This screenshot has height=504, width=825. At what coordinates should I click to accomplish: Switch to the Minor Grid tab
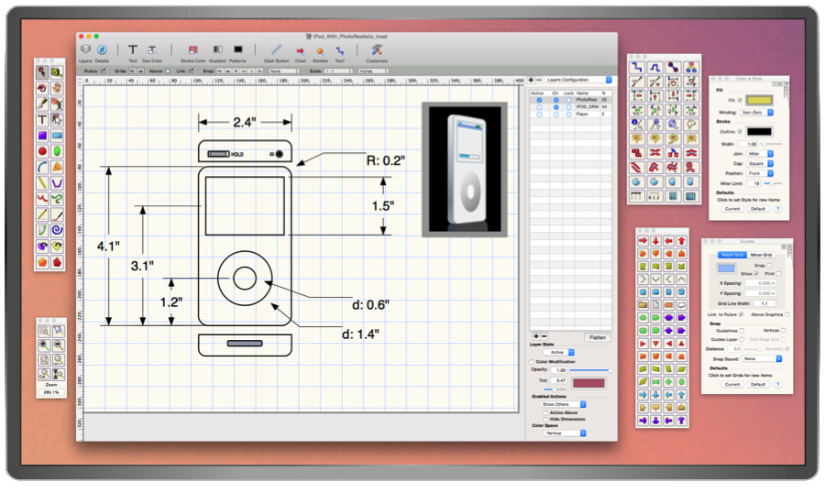pos(761,255)
